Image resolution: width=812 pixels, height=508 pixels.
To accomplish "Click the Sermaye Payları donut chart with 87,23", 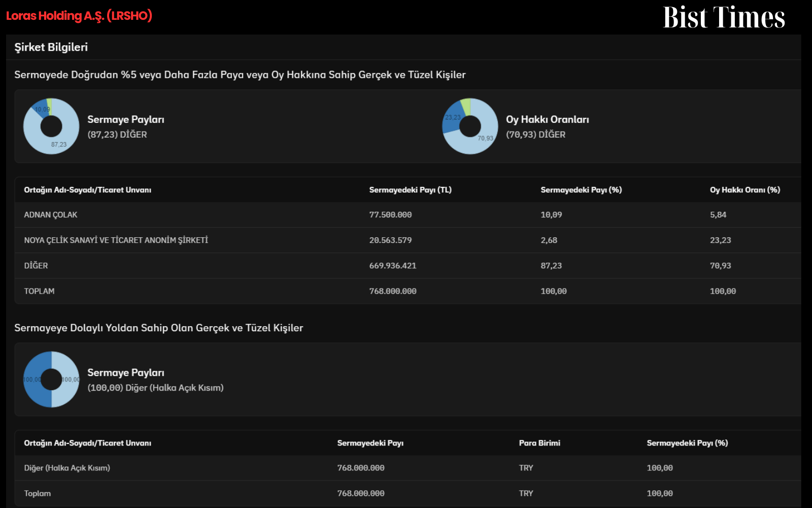I will pos(51,126).
